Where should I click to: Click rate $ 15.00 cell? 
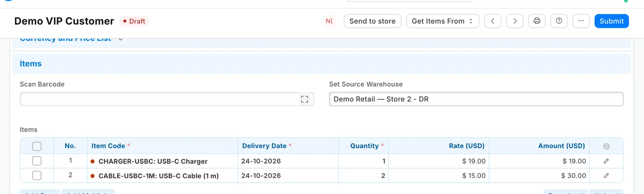coord(439,175)
